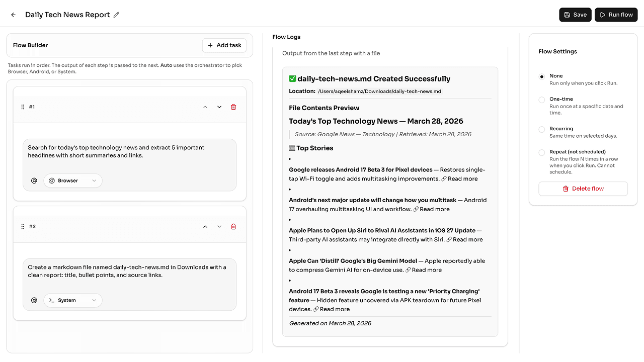Run the flow with the Run flow button

616,15
